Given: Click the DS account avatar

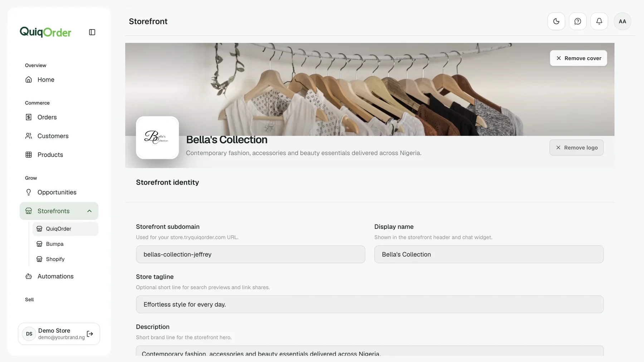Looking at the screenshot, I should coord(29,334).
